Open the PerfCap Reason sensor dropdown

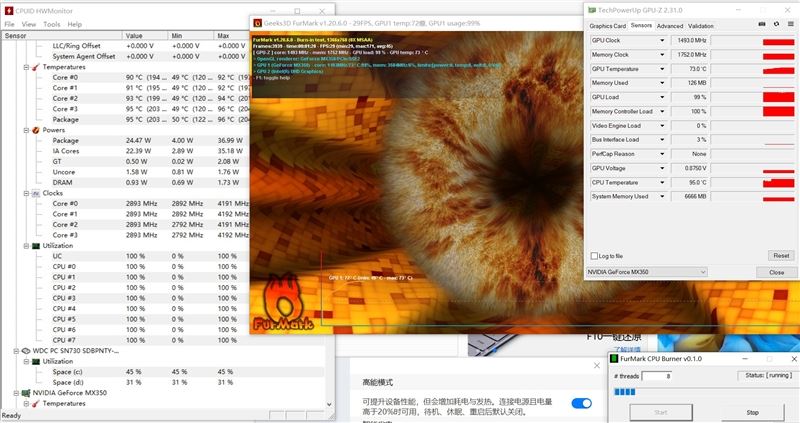[x=662, y=154]
